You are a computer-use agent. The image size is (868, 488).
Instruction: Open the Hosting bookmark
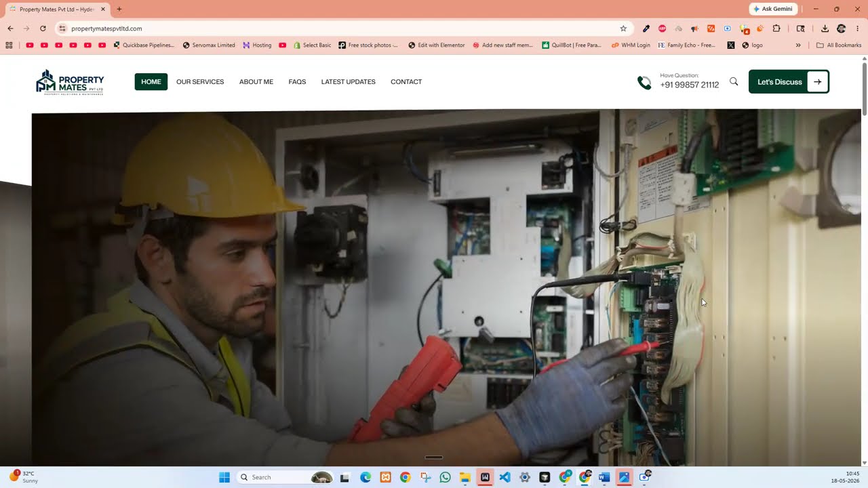(x=257, y=45)
